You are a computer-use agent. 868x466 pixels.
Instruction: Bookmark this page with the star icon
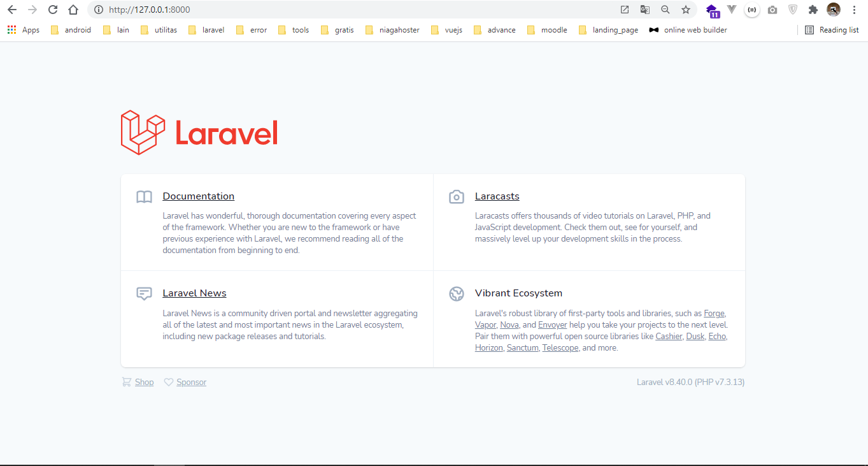(x=686, y=10)
